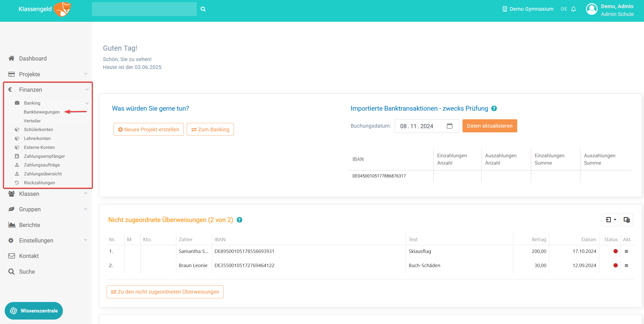This screenshot has width=644, height=324.
Task: Click the Demo Gymnasium building icon
Action: 505,9
